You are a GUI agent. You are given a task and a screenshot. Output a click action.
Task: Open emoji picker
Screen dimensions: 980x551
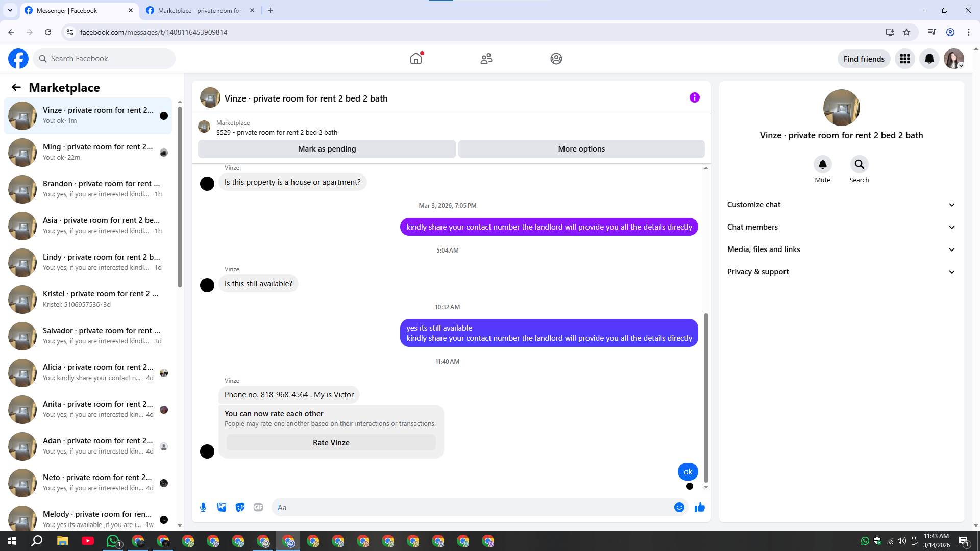(679, 507)
